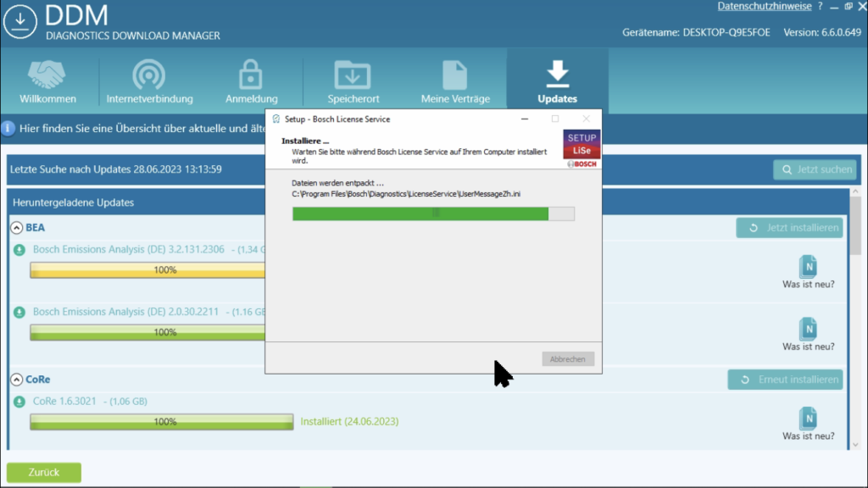The image size is (868, 488).
Task: Select the Updates tab
Action: pos(558,81)
